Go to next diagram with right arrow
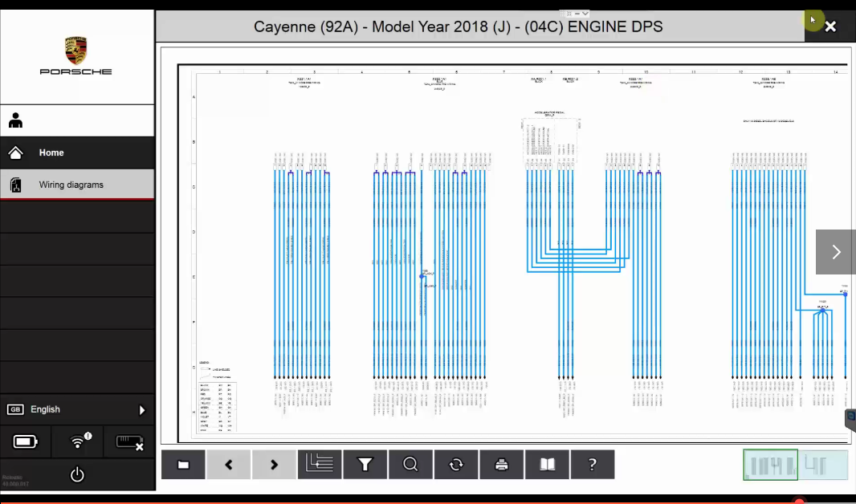The image size is (856, 504). click(x=274, y=465)
